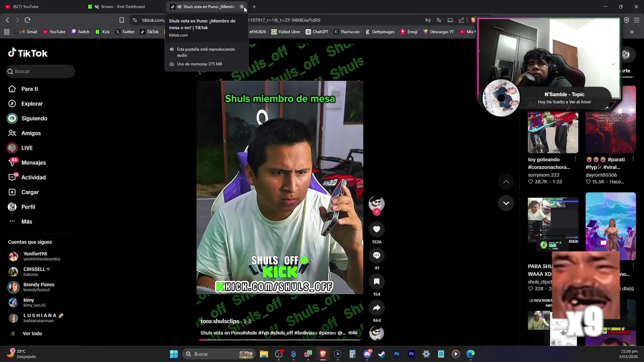The image size is (644, 362).
Task: Open the TikTok logo home link
Action: click(28, 53)
